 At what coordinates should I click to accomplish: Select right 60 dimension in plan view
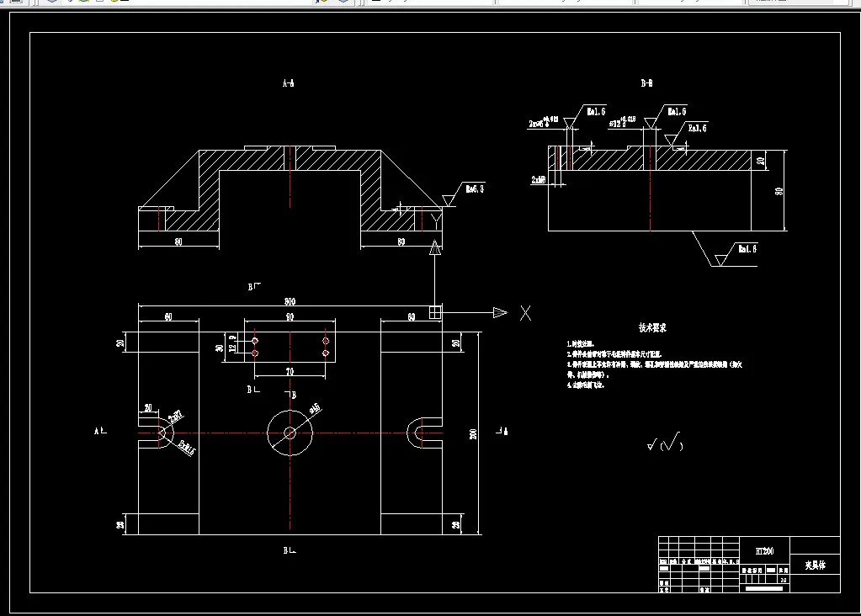pos(412,316)
